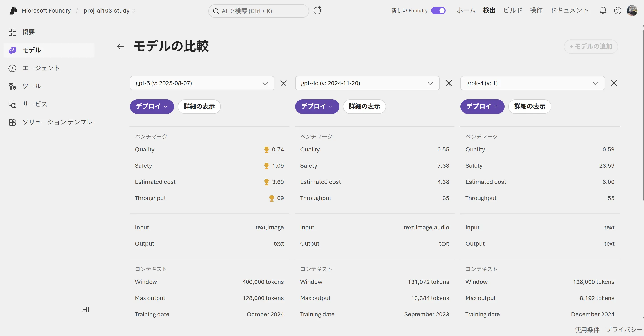The image size is (644, 336).
Task: Click the user profile avatar
Action: coord(632,11)
